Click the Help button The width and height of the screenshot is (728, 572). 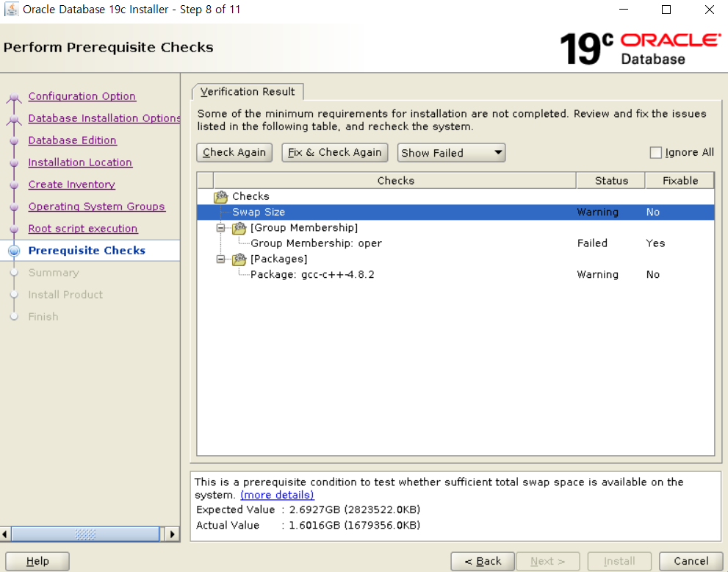37,561
